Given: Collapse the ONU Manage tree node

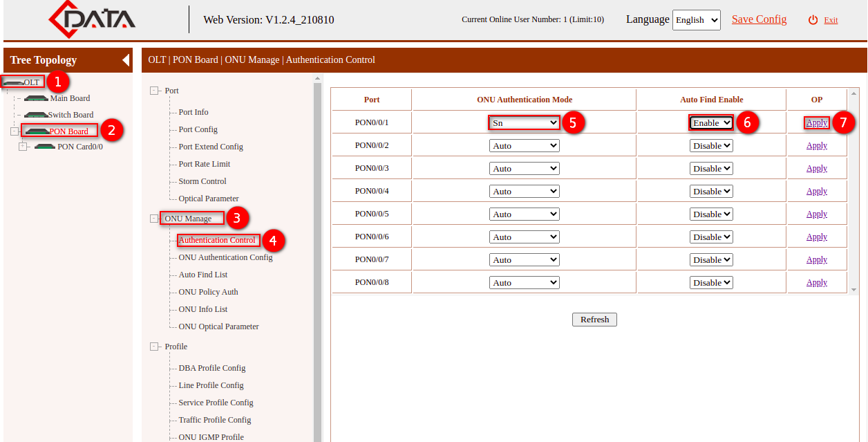Looking at the screenshot, I should [154, 218].
